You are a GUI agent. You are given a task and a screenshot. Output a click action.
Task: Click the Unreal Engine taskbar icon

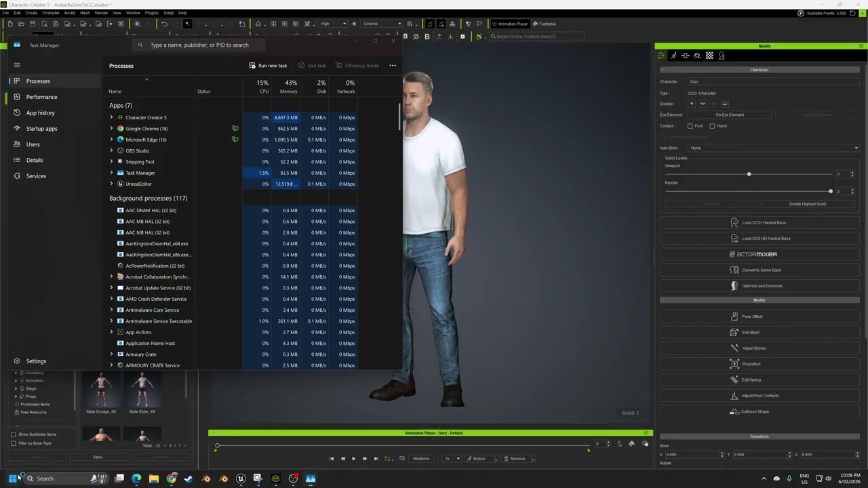pyautogui.click(x=241, y=479)
